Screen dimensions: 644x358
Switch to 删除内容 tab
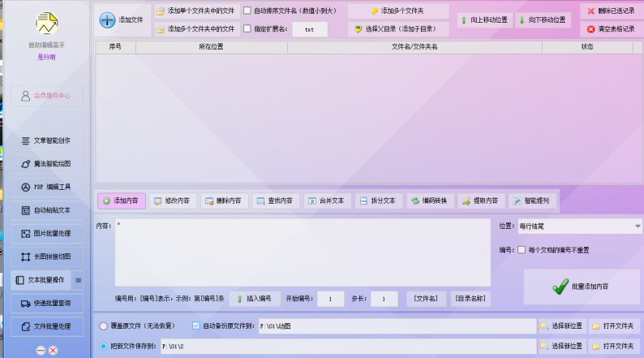[224, 201]
